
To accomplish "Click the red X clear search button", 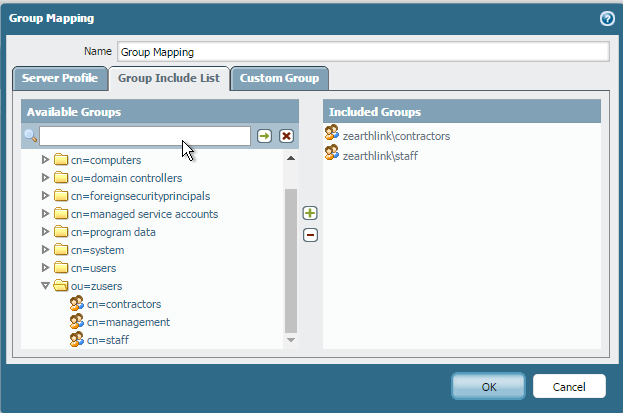I will coord(286,136).
